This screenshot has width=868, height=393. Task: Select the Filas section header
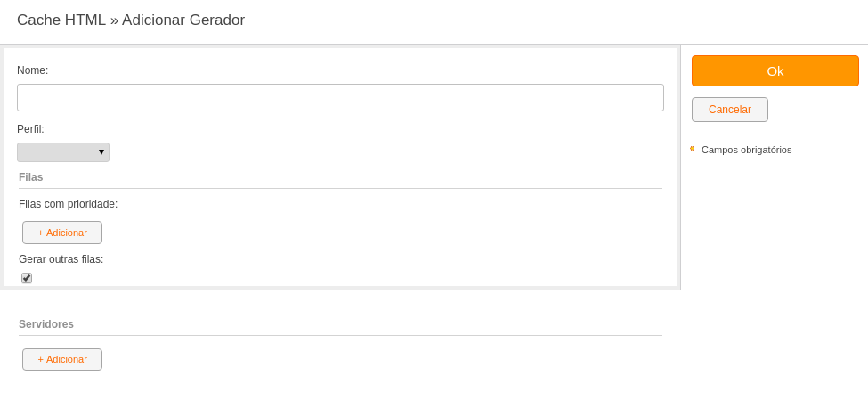coord(31,177)
